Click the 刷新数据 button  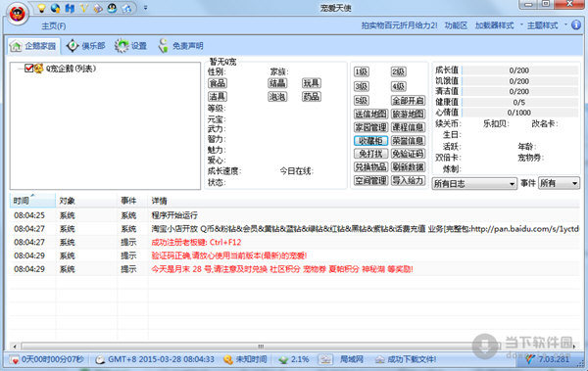tap(408, 166)
